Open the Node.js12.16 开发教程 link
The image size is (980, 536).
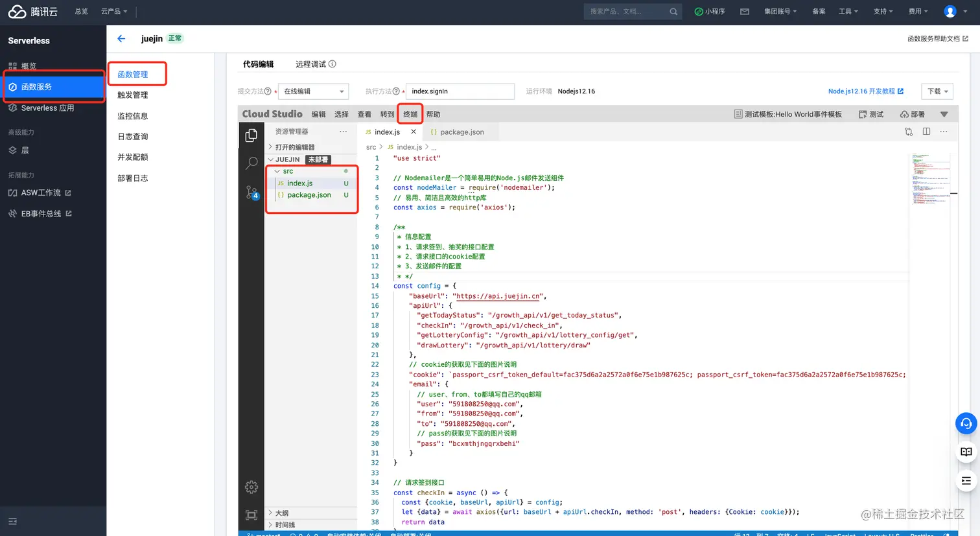865,91
